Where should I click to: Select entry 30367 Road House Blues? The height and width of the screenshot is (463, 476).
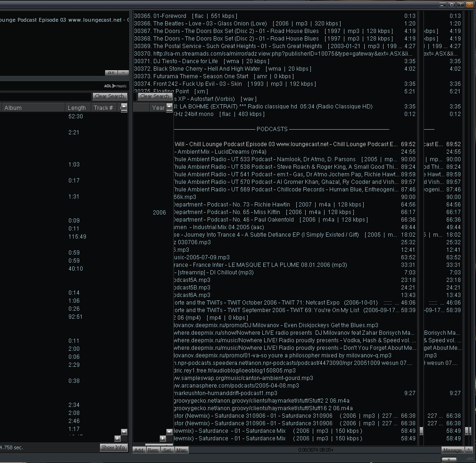(275, 31)
